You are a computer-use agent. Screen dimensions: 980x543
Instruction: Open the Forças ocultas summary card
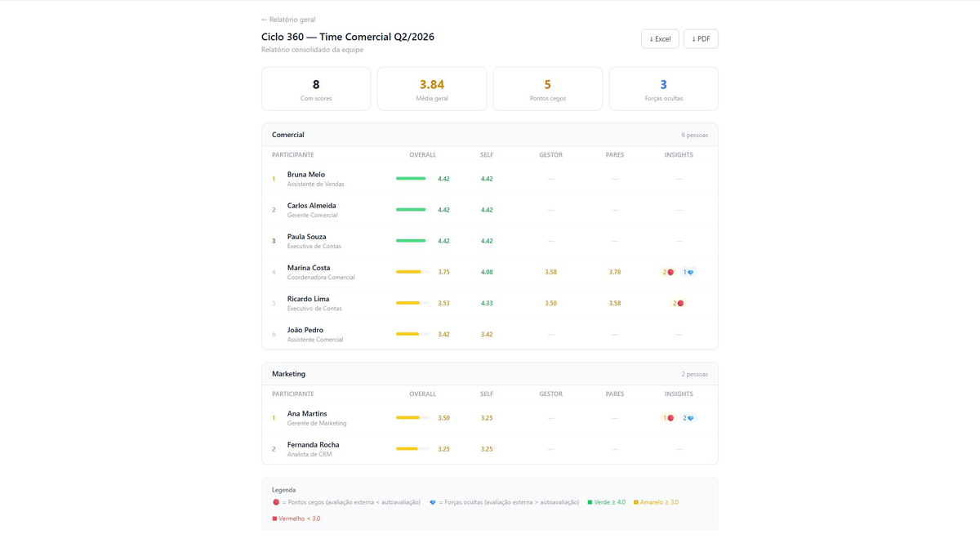coord(663,88)
